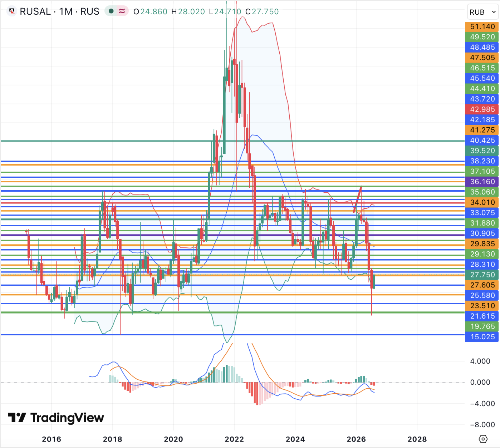This screenshot has height=448, width=500.
Task: Select the 51.140 price label
Action: pos(482,27)
